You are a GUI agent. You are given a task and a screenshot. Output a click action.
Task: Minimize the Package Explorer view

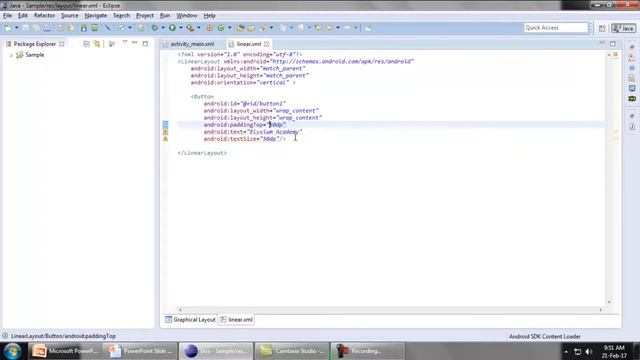click(x=135, y=43)
